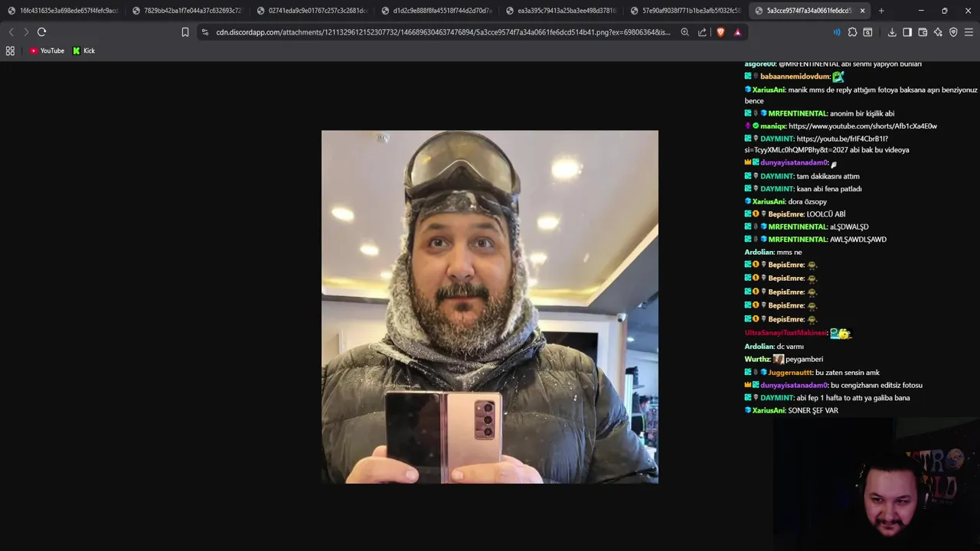980x551 pixels.
Task: Open the Downloads arrow icon
Action: [892, 32]
